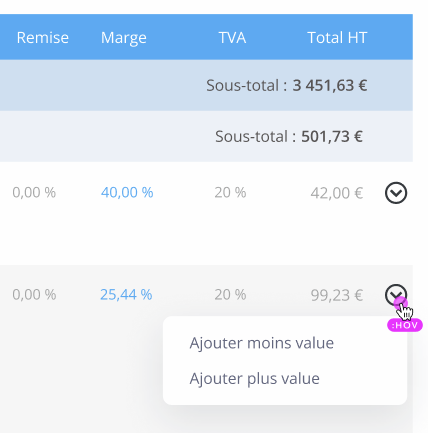Click the 0,00 % discount in the first item row
The height and width of the screenshot is (433, 428).
click(x=34, y=192)
